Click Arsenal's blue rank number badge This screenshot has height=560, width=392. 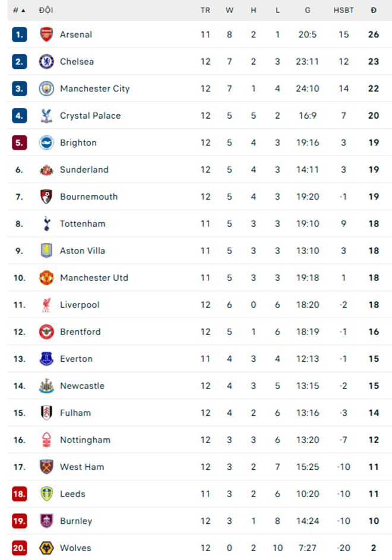[18, 34]
